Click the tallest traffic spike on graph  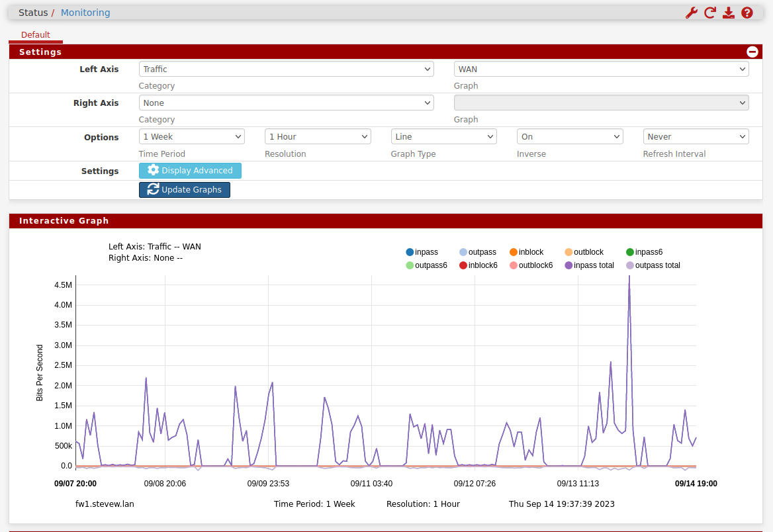click(x=629, y=277)
